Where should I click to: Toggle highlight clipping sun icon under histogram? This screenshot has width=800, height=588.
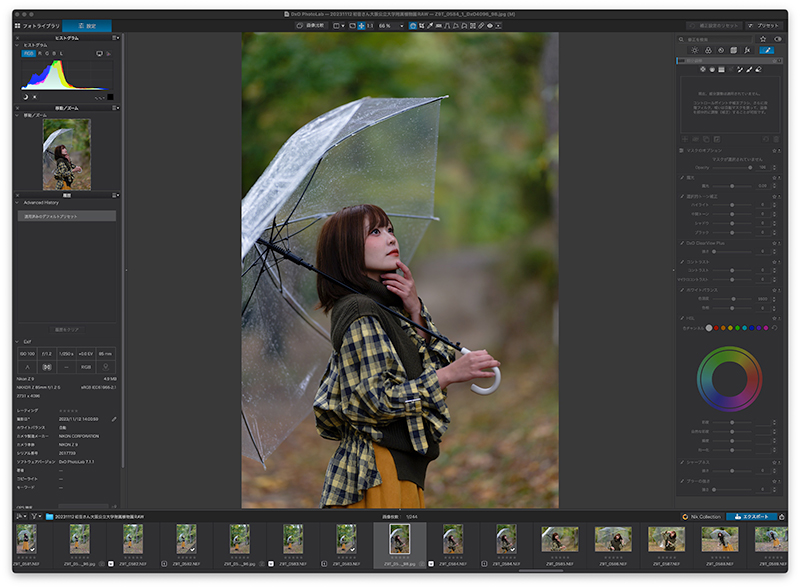point(35,97)
